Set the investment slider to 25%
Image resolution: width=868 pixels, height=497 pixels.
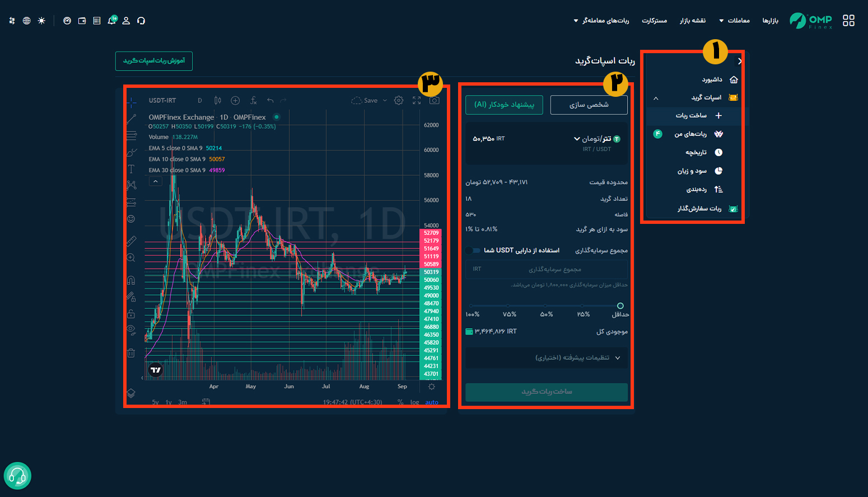click(x=583, y=306)
